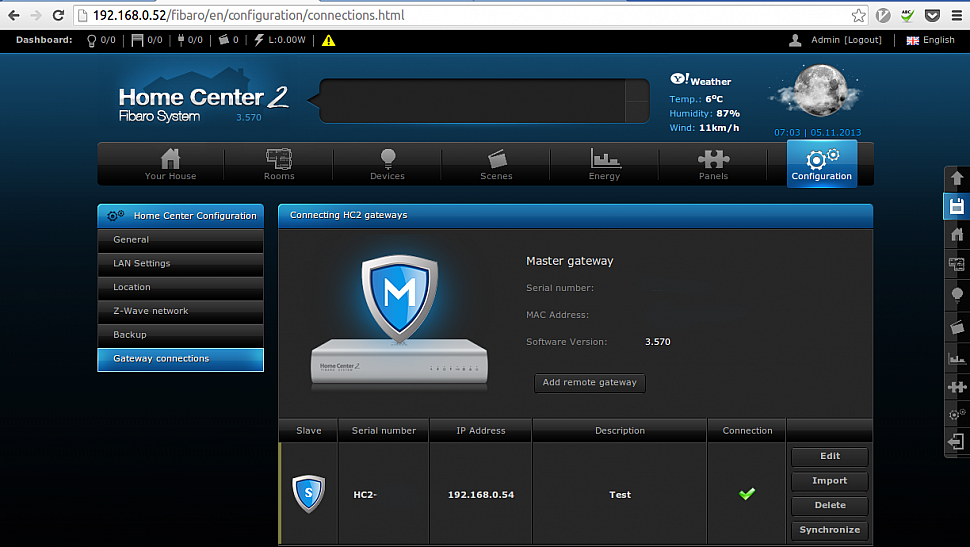Click the Home Center 2 logo
Screen dimensions: 970x547
203,102
